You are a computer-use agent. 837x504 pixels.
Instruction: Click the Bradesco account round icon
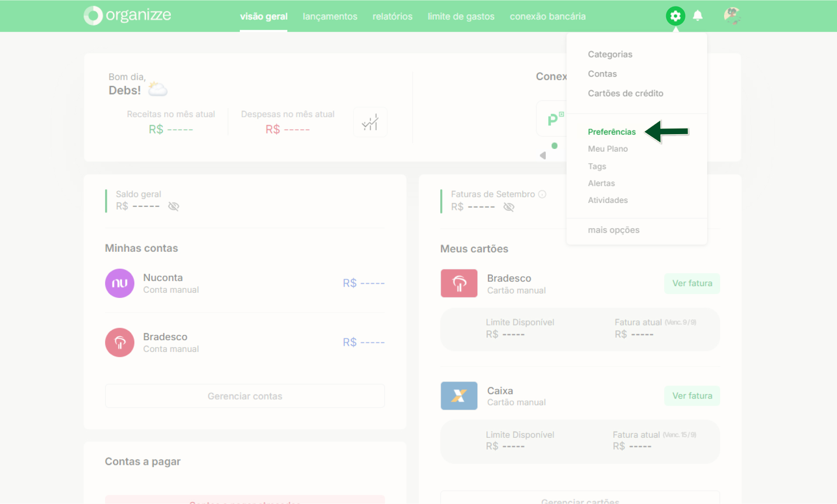pos(119,342)
